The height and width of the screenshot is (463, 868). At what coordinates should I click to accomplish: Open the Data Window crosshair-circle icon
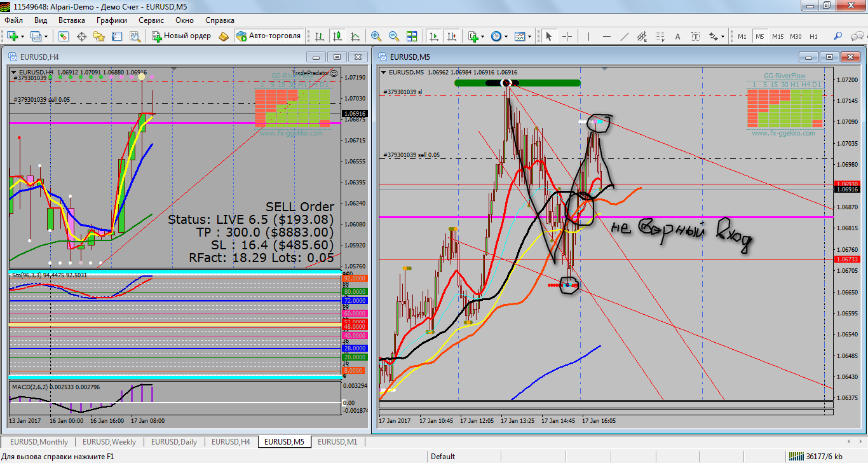tap(81, 36)
